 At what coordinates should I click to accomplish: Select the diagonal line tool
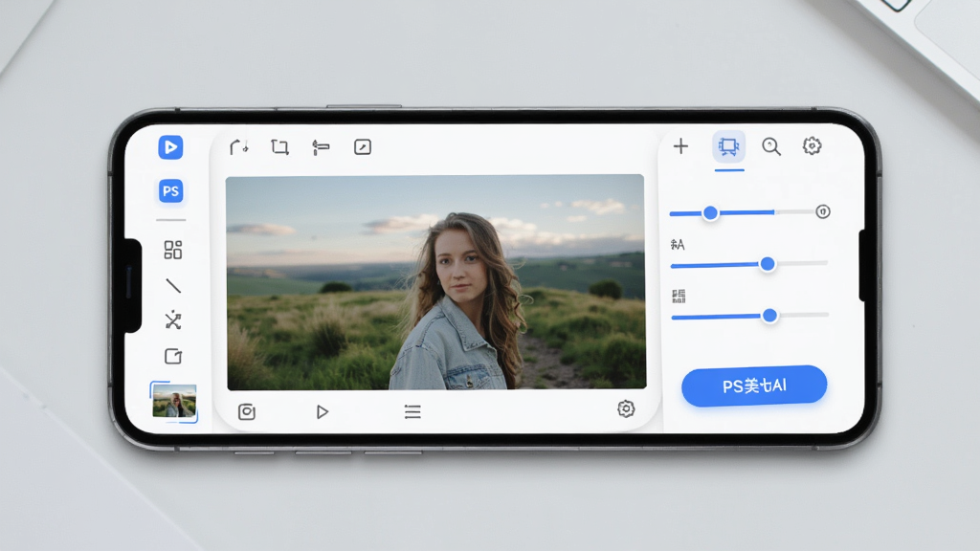(x=173, y=286)
